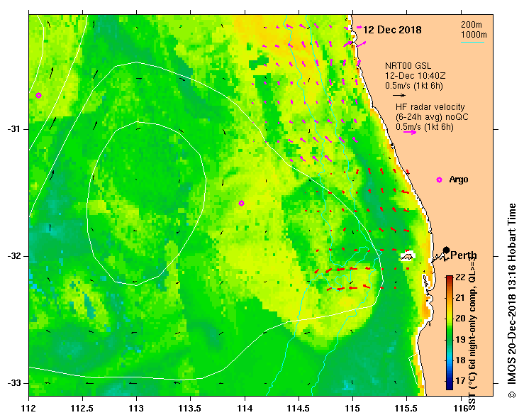The height and width of the screenshot is (420, 524).
Task: Click the '1000m' depth contour legend
Action: click(474, 35)
